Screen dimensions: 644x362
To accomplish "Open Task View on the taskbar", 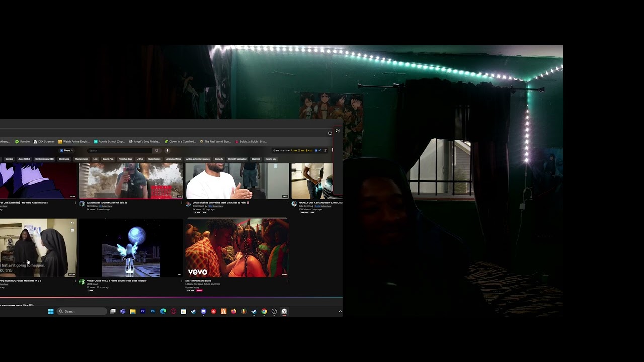I will pyautogui.click(x=113, y=311).
